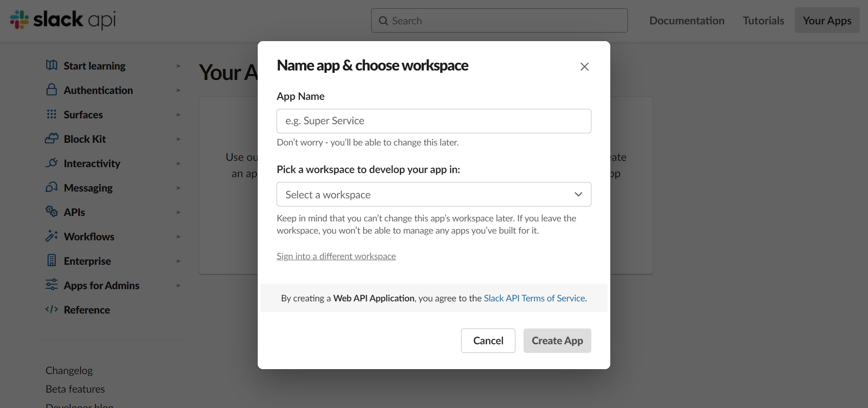Open APIs in sidebar
Viewport: 868px width, 408px height.
[x=74, y=212]
